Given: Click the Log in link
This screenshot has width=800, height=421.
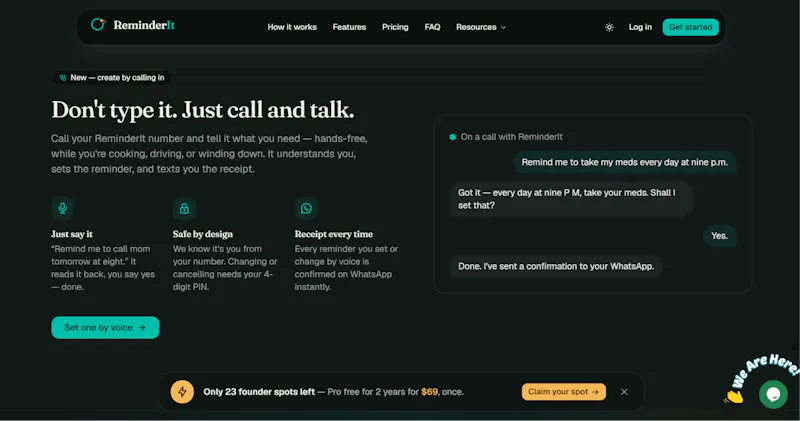Looking at the screenshot, I should 640,27.
